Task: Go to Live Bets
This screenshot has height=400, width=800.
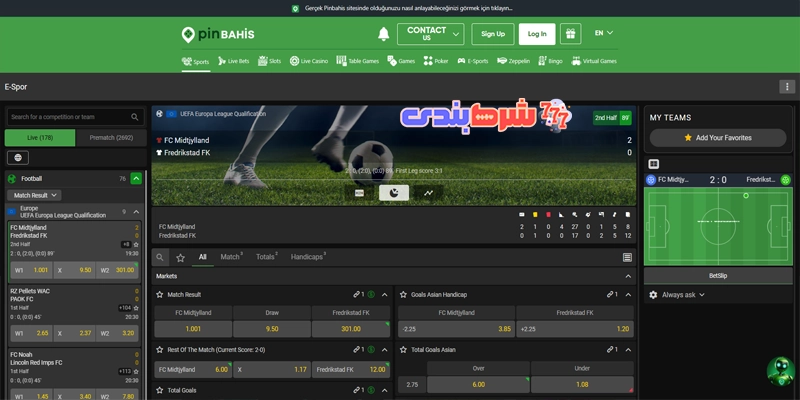Action: (234, 61)
